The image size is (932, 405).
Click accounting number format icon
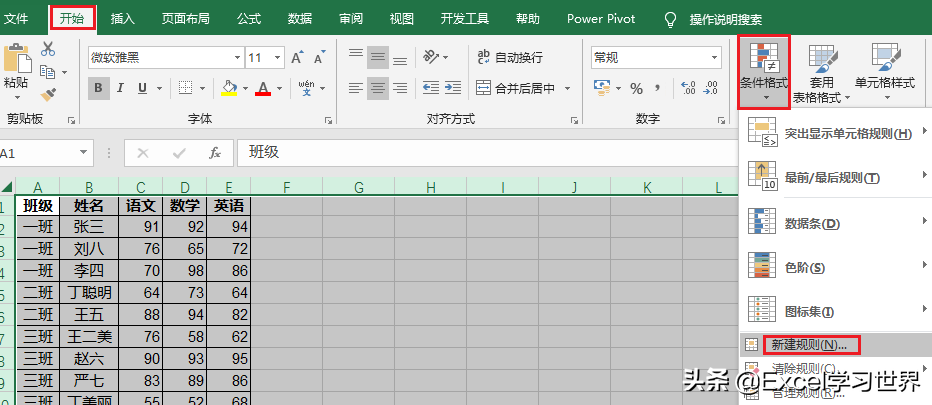pos(602,88)
